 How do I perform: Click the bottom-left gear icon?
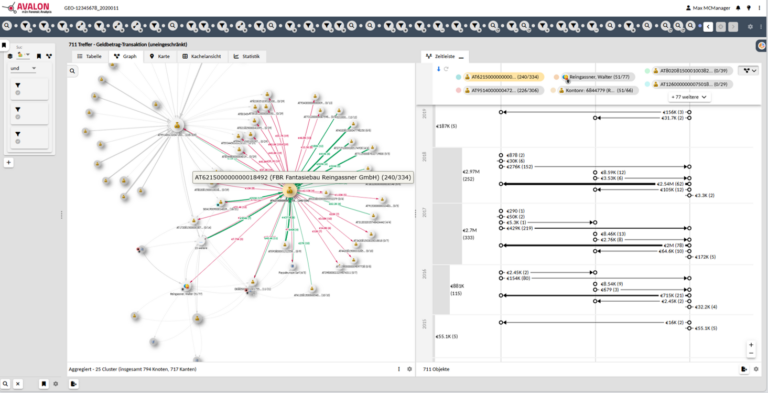coord(55,384)
